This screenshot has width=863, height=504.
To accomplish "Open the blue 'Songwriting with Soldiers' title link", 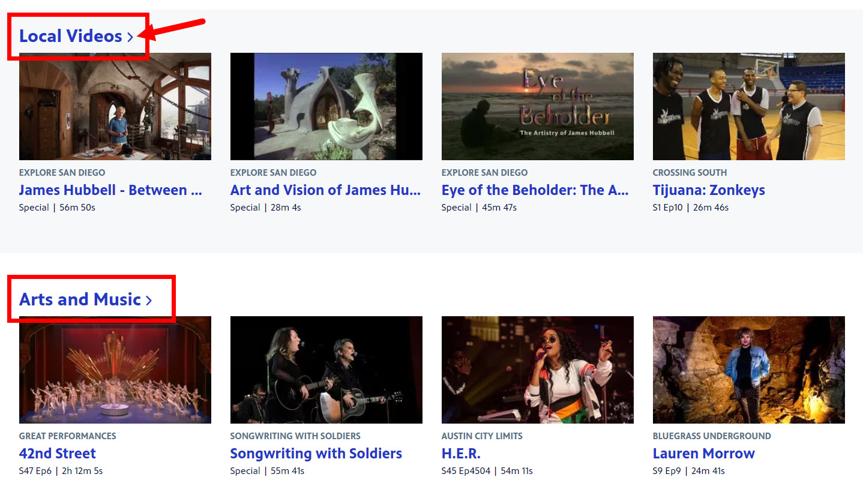I will [x=316, y=454].
